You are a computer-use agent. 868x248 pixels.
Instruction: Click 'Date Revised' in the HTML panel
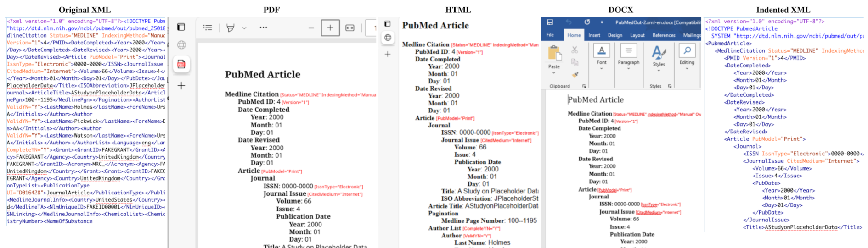(434, 88)
